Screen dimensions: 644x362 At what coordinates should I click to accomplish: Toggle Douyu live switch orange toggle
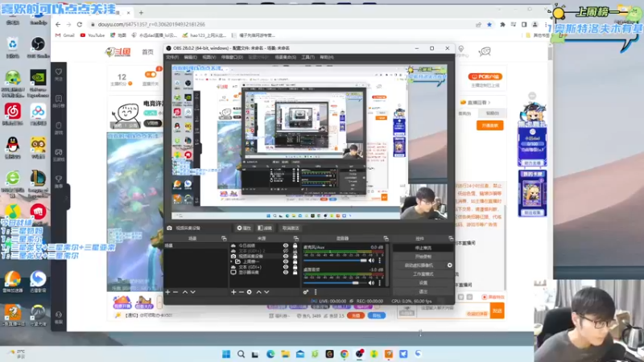pos(151,74)
